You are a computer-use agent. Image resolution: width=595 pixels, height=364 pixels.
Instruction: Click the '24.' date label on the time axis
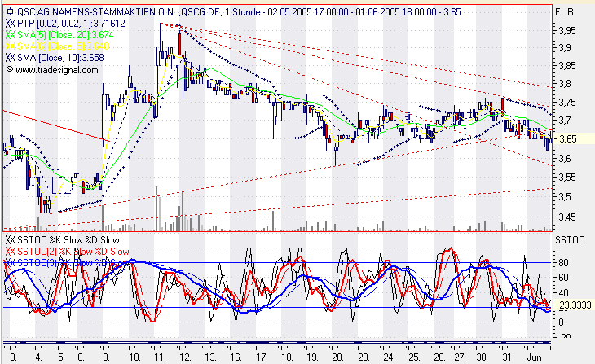click(389, 357)
